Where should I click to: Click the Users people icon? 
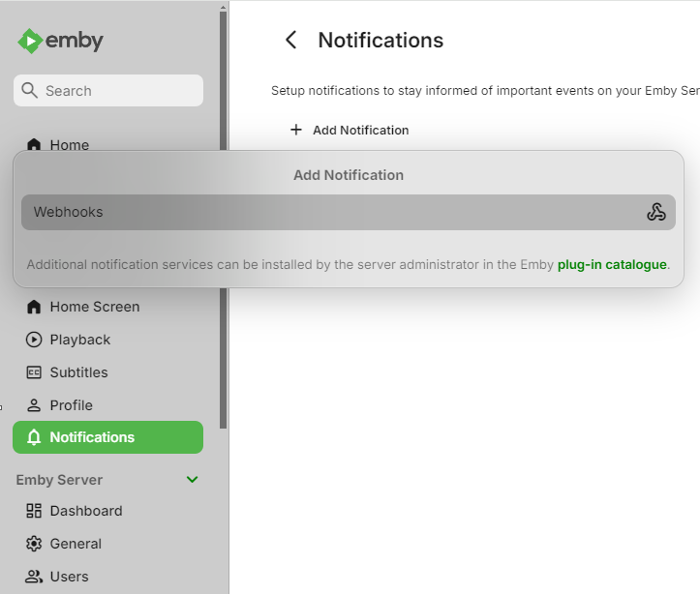pyautogui.click(x=34, y=577)
